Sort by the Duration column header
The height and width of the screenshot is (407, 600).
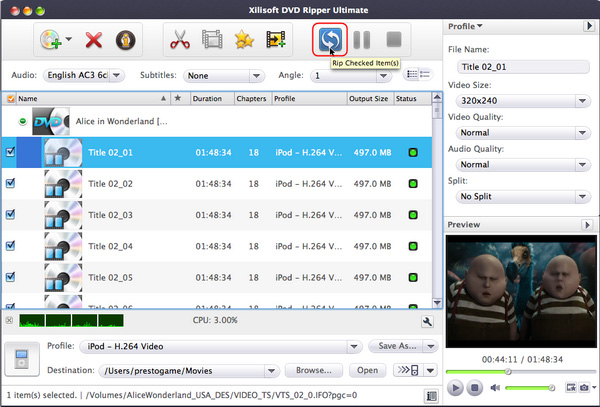click(x=212, y=99)
